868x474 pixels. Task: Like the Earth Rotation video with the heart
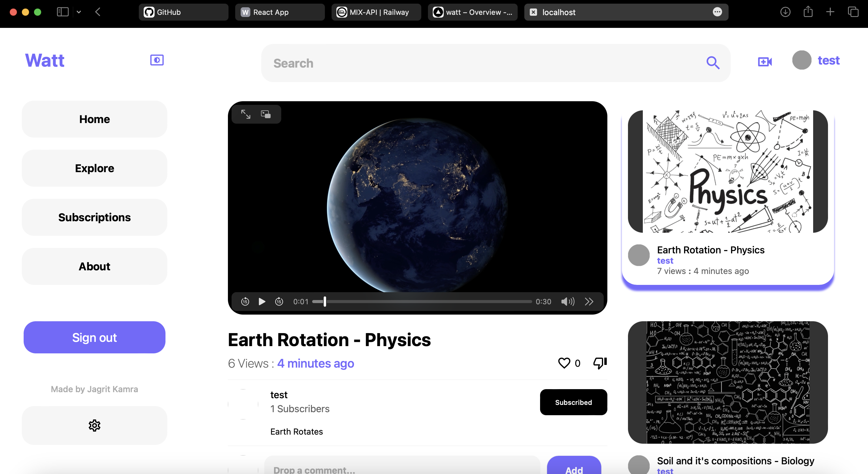(564, 363)
